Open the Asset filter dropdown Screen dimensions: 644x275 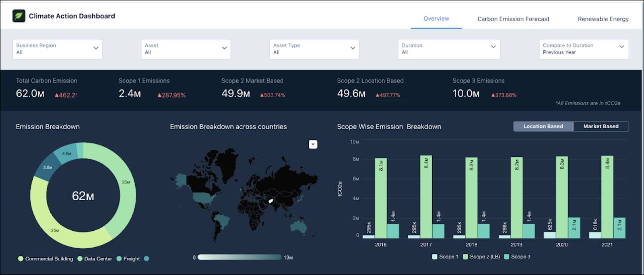click(x=186, y=49)
